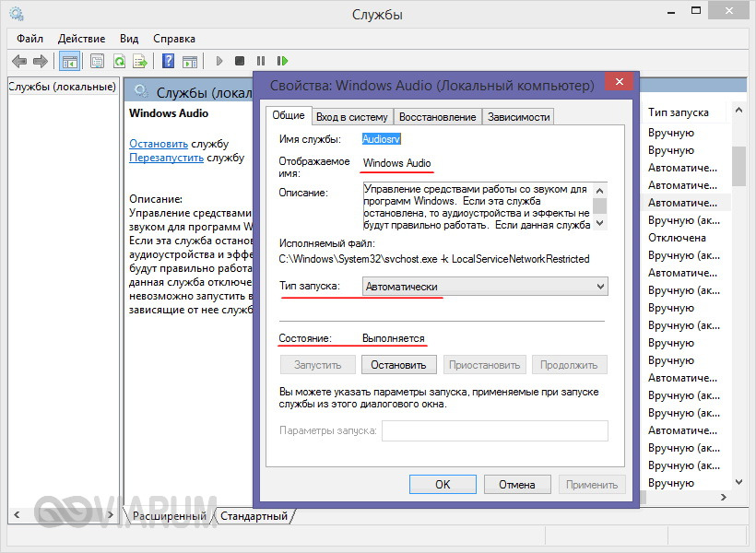Screen dimensions: 756x553
Task: Click the OK button
Action: (x=443, y=484)
